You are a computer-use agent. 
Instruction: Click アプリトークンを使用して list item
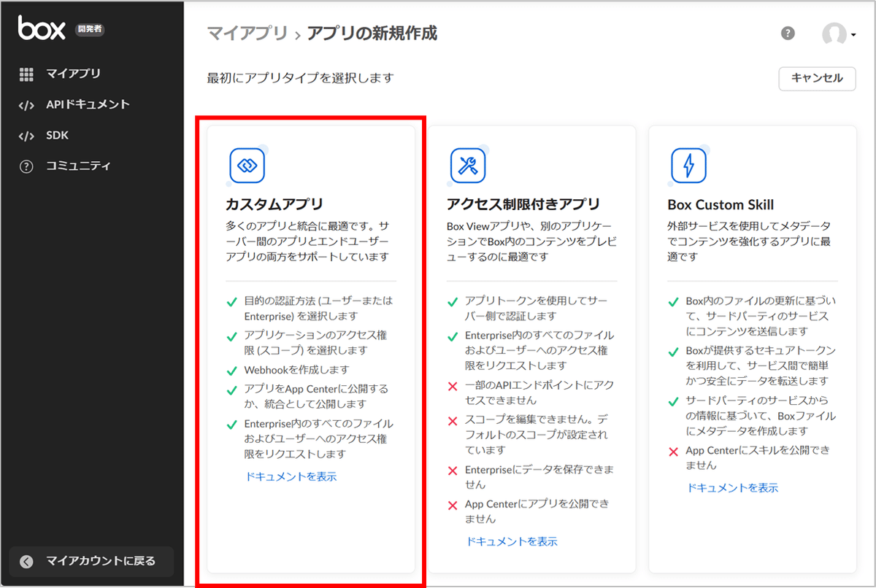(x=537, y=309)
